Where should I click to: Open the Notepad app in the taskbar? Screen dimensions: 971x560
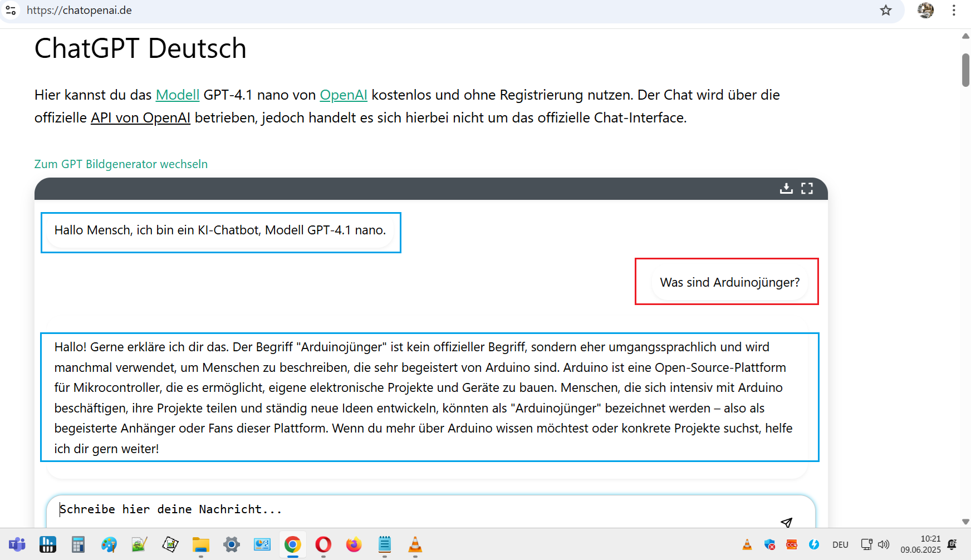pos(385,544)
